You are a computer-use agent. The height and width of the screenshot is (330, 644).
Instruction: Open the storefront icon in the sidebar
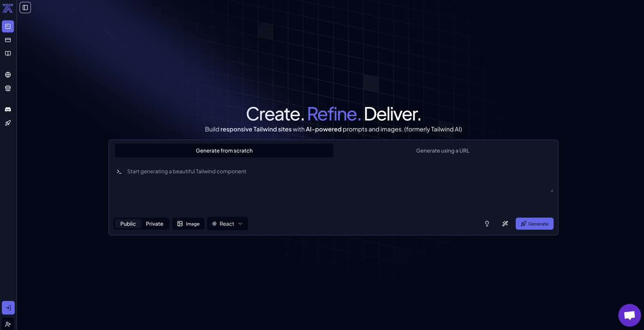pyautogui.click(x=8, y=88)
